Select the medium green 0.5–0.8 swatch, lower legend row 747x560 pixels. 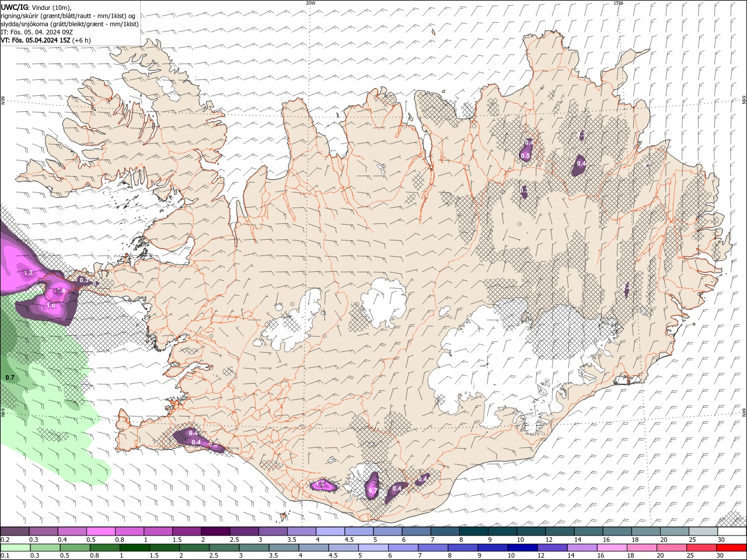click(75, 548)
